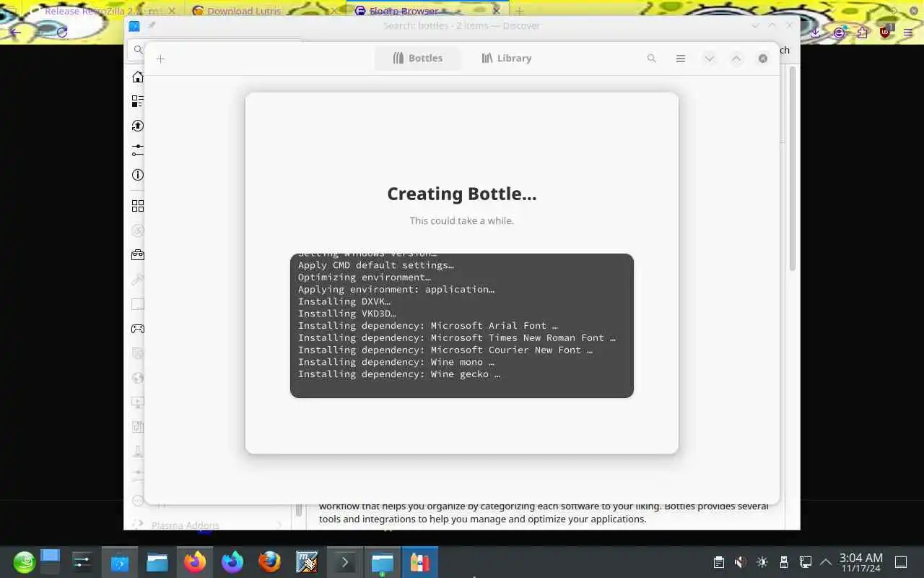Screen dimensions: 924x578
Task: Click the 'Installing DXVK…' log line
Action: [344, 301]
